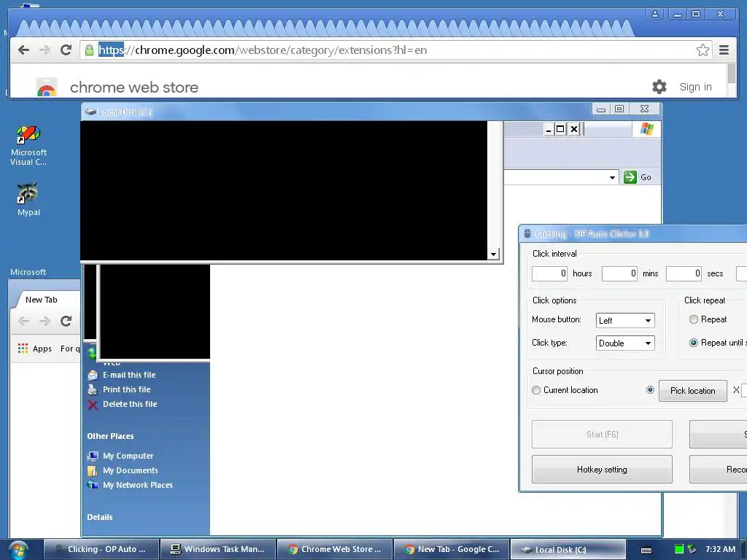Click Go button in Local Disk window
The image size is (747, 560).
click(638, 177)
